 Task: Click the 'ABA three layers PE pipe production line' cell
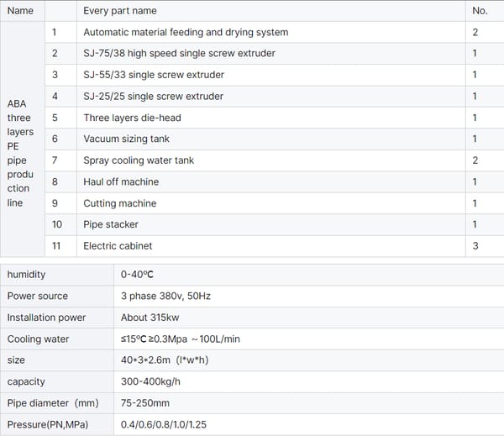[x=20, y=153]
